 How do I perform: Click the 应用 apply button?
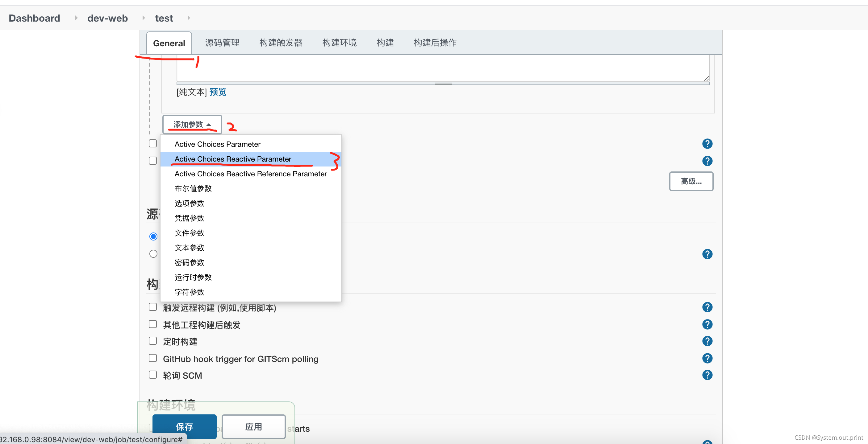click(253, 426)
